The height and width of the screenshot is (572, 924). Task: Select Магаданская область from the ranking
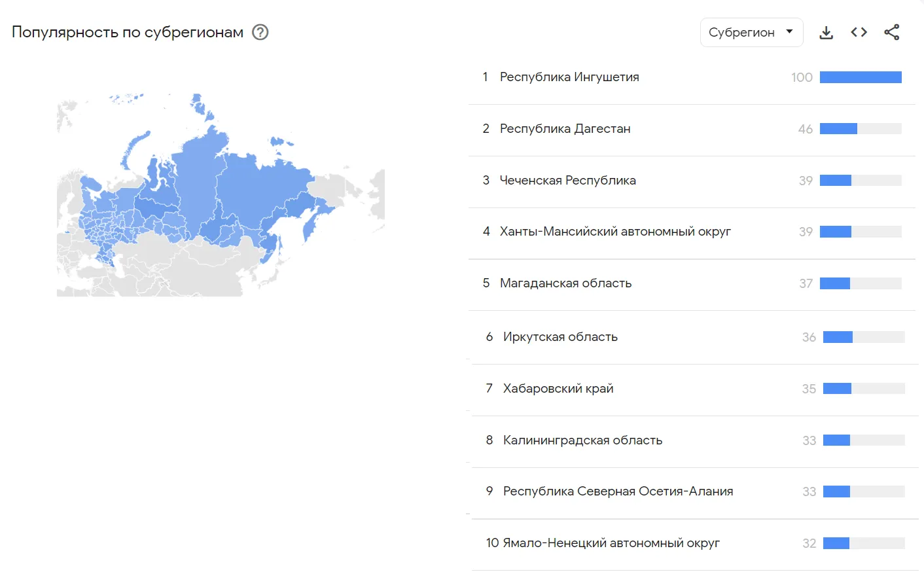[565, 283]
